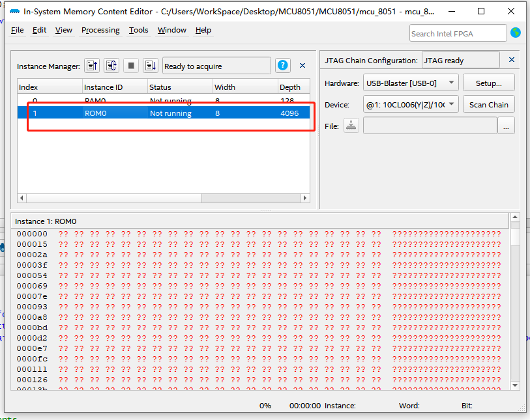Image resolution: width=530 pixels, height=420 pixels.
Task: Click memory address 000126
Action: click(32, 380)
